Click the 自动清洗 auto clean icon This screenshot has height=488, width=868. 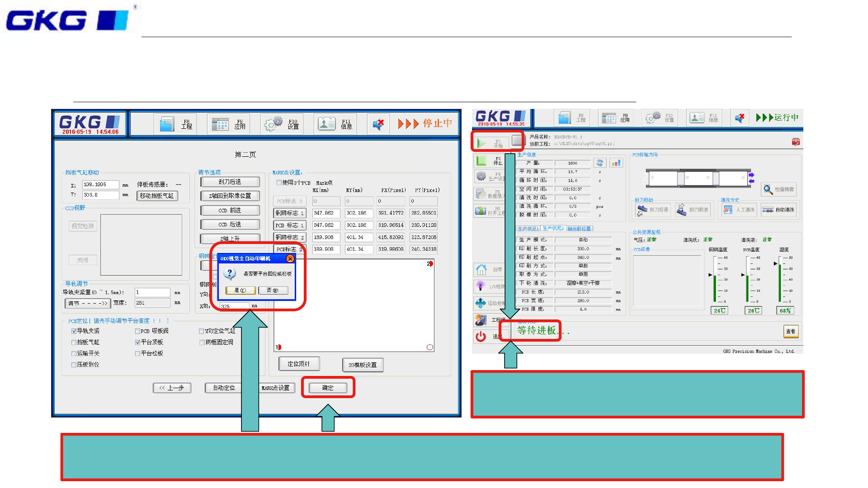coord(768,210)
